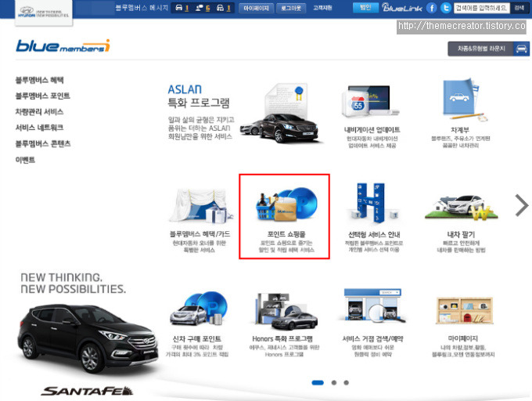This screenshot has height=401, width=532.
Task: Open the 서비스 거점 검색/예약 text link
Action: 372,338
